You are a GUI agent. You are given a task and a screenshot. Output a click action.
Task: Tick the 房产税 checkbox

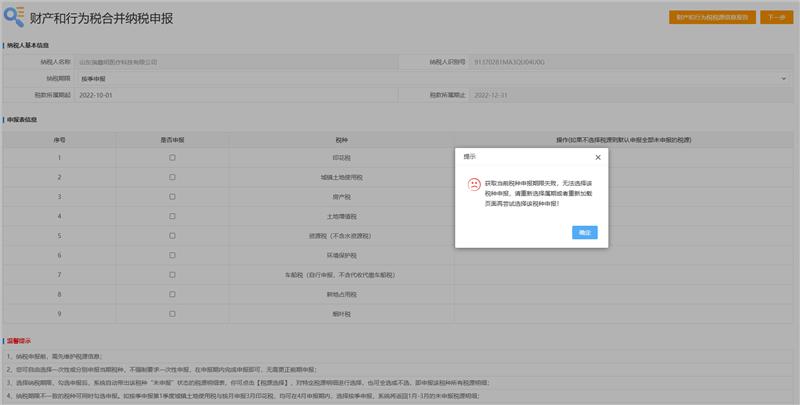[173, 197]
